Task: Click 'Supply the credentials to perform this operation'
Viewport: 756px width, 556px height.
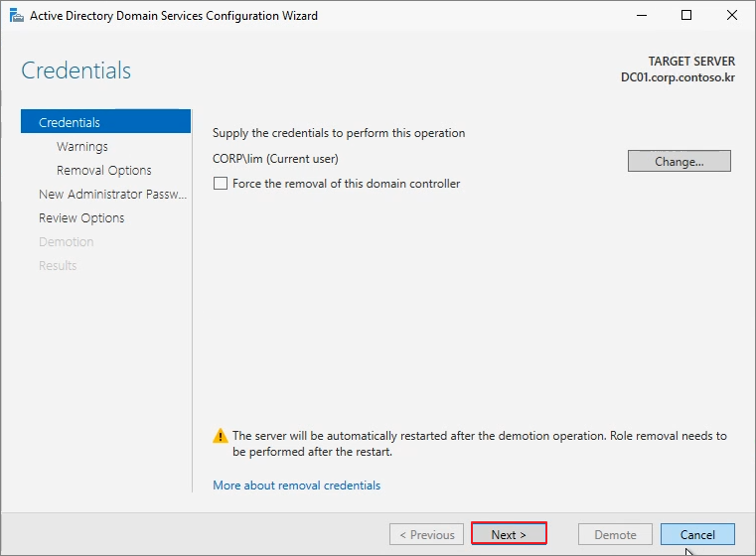Action: [x=339, y=133]
